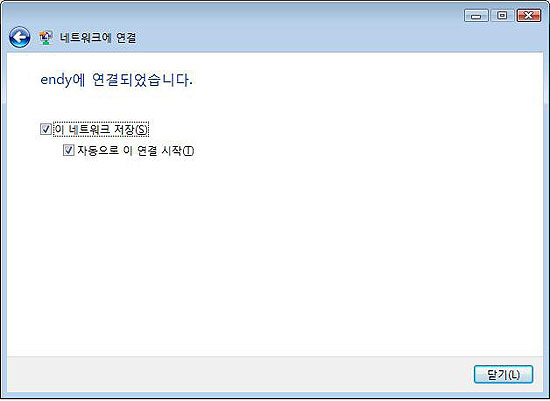Go back with the blue arrow button
This screenshot has height=401, width=550.
click(x=19, y=37)
